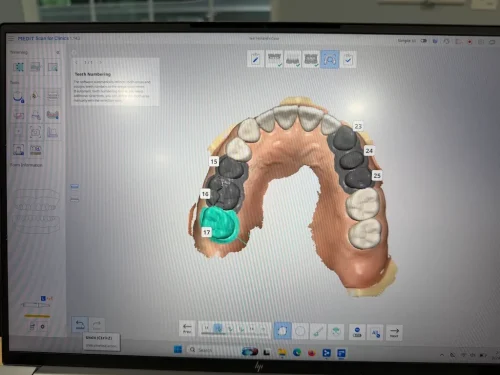
Task: Select tooth label 25
Action: pyautogui.click(x=377, y=175)
